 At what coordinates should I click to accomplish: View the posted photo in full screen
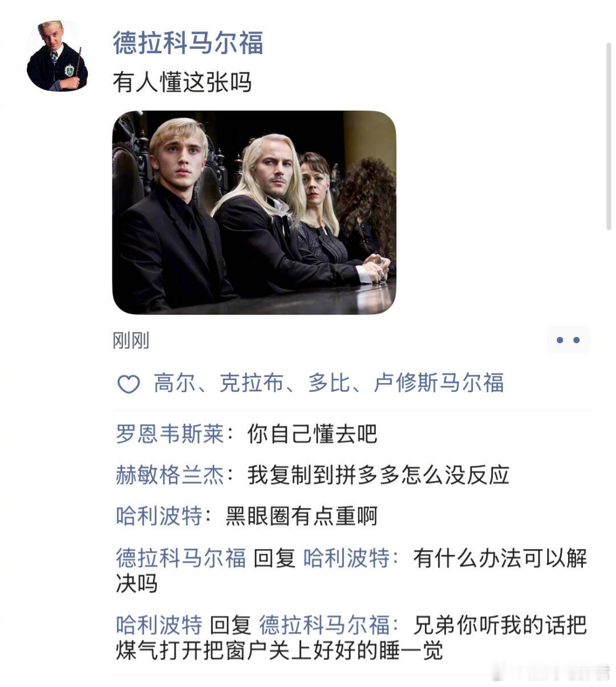pos(254,212)
